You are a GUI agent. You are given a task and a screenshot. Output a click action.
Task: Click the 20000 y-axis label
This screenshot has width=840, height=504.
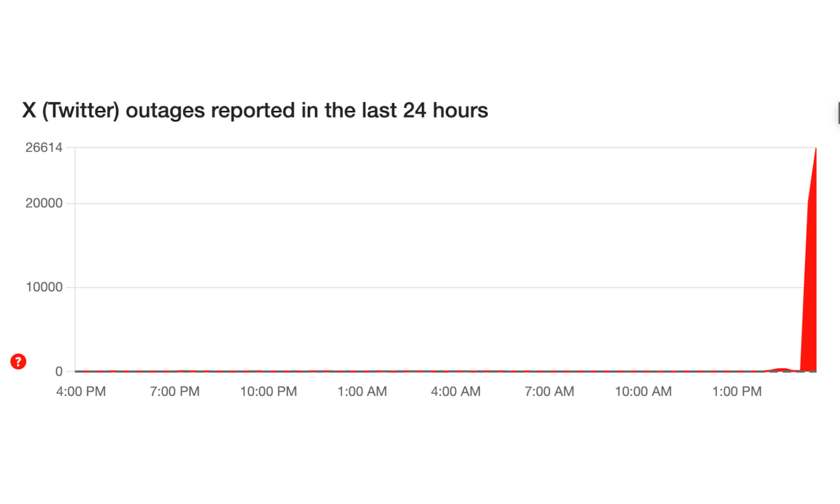pyautogui.click(x=44, y=203)
